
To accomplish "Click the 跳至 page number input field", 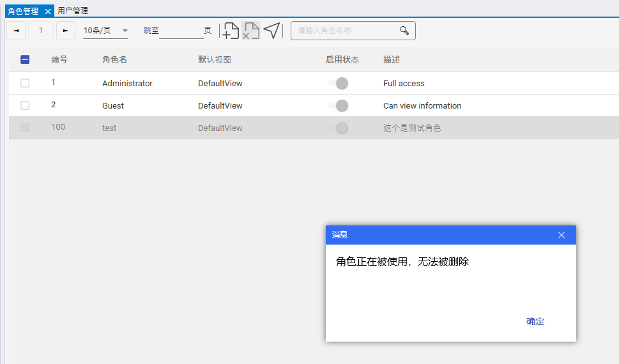I will tap(181, 31).
